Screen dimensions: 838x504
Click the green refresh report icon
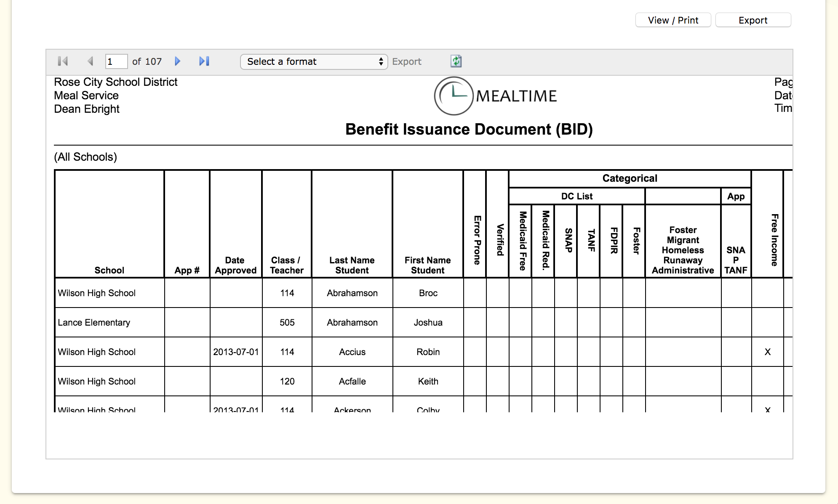coord(456,61)
